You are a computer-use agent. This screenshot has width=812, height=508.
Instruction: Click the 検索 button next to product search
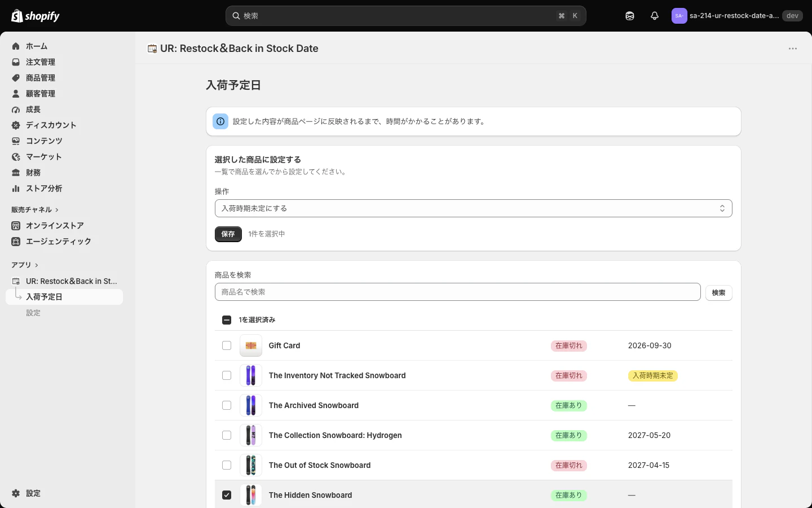click(719, 293)
